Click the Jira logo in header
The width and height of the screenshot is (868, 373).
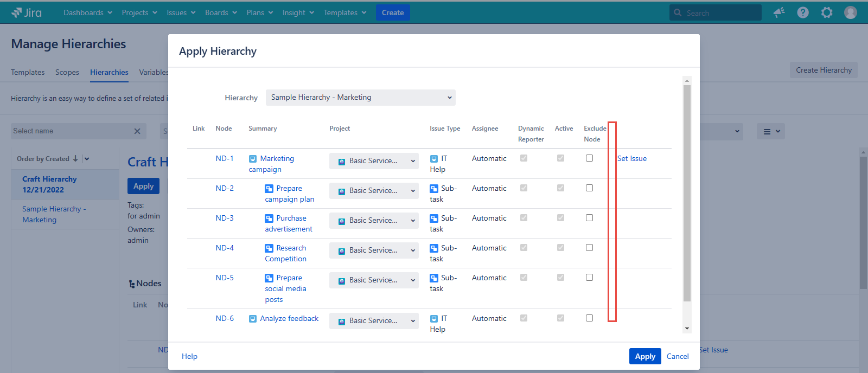pos(26,12)
